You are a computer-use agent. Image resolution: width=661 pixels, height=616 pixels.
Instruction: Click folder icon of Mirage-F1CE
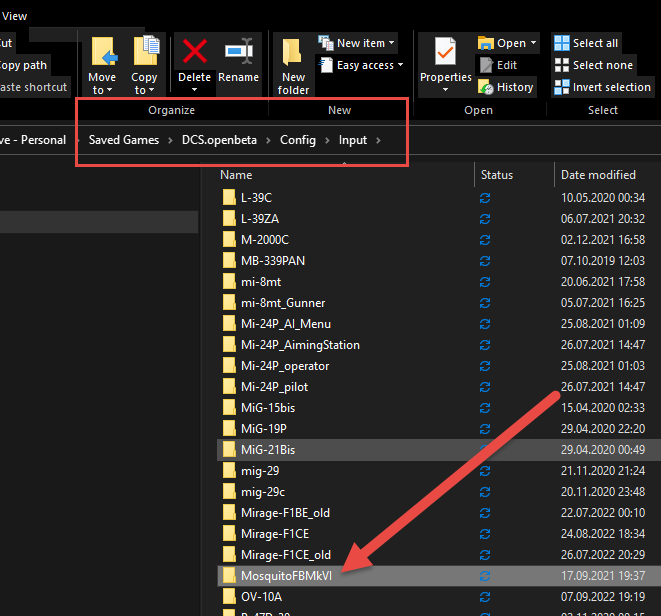[x=229, y=534]
